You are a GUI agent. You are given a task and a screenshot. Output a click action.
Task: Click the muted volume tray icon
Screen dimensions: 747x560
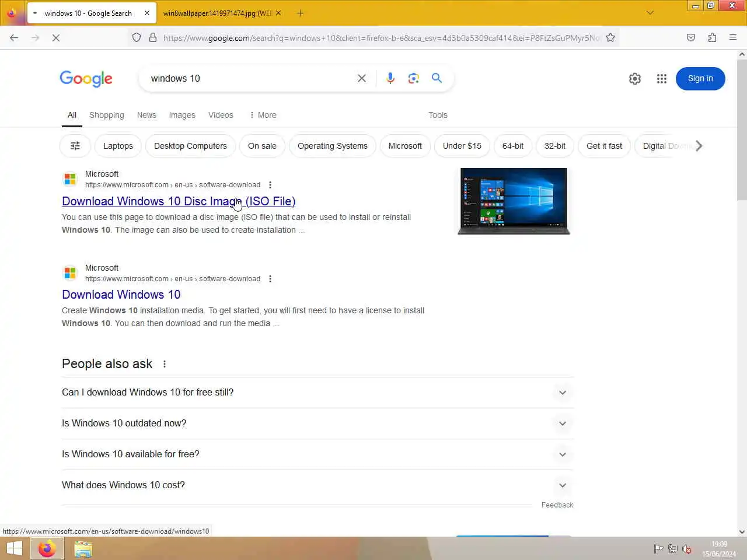(x=687, y=549)
